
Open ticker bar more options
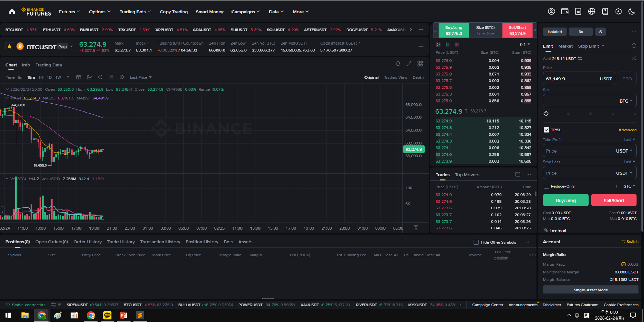coord(421,30)
